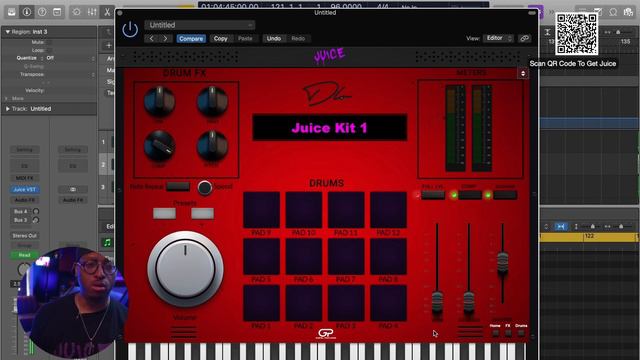640x360 pixels.
Task: Click the GP logo at plugin bottom
Action: 326,333
